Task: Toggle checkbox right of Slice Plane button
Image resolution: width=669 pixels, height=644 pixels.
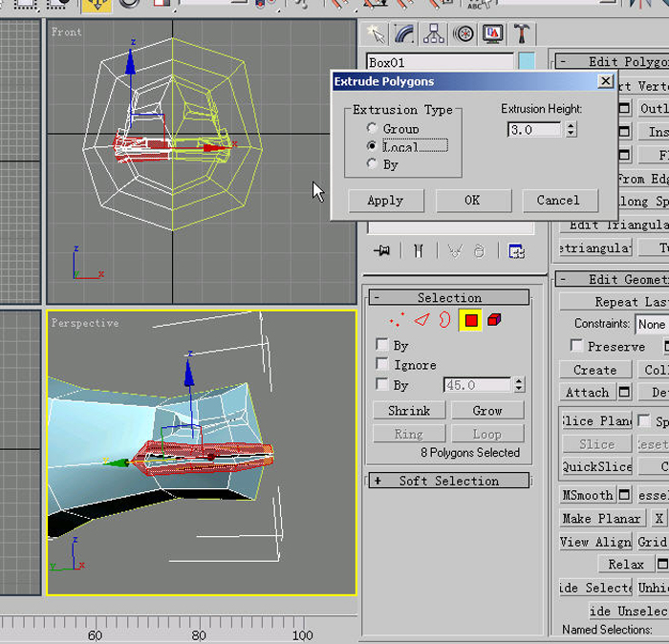Action: coord(644,420)
